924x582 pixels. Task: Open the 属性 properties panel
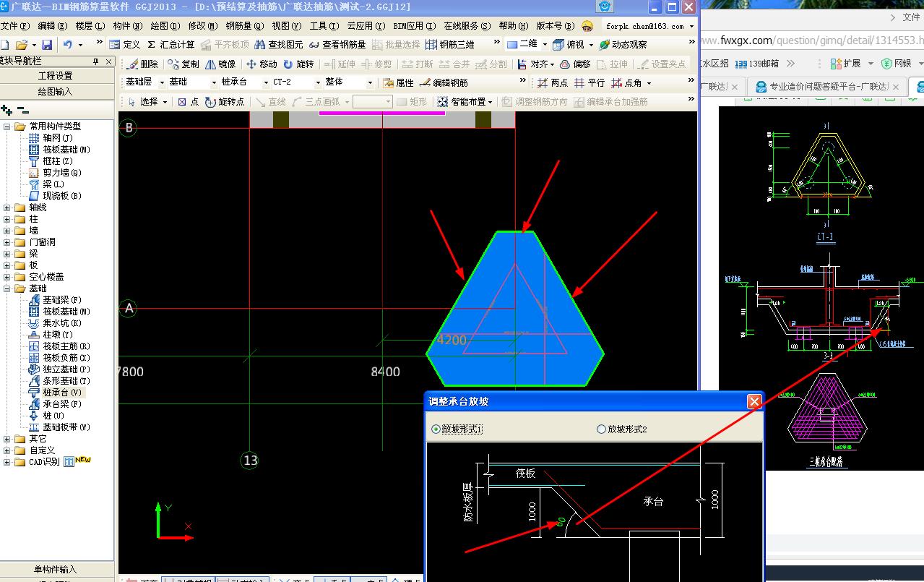pyautogui.click(x=398, y=83)
